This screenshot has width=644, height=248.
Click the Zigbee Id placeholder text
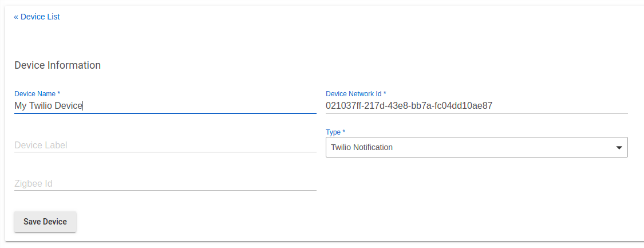pos(33,183)
